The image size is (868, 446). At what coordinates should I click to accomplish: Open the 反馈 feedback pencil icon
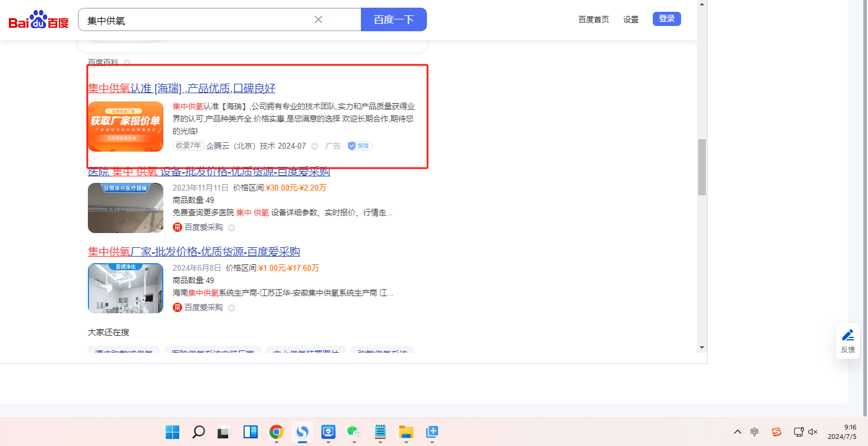pyautogui.click(x=847, y=335)
